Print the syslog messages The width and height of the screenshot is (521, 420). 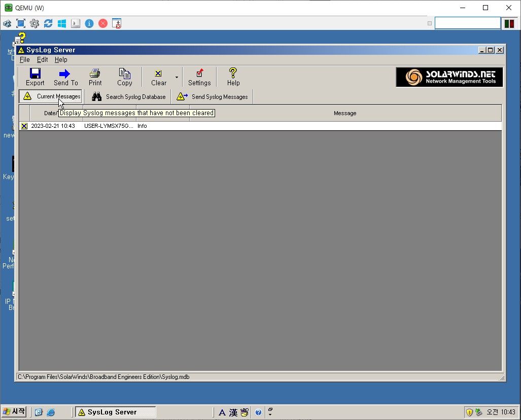(x=95, y=77)
